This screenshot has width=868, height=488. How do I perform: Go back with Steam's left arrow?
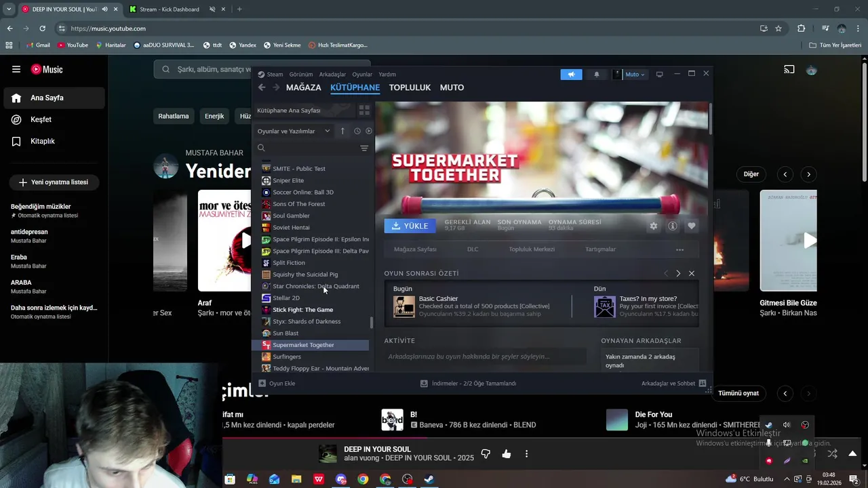pyautogui.click(x=262, y=87)
